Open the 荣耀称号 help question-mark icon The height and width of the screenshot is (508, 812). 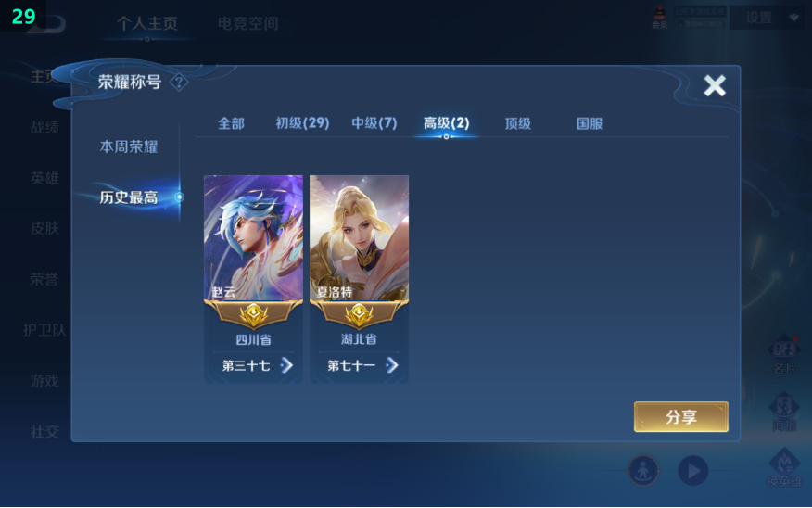(x=179, y=82)
